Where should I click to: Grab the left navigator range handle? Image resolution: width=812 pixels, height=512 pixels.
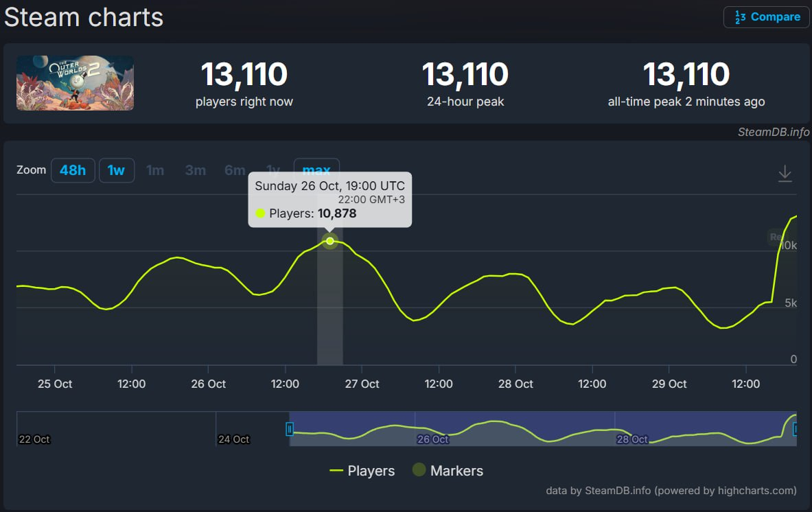click(290, 429)
